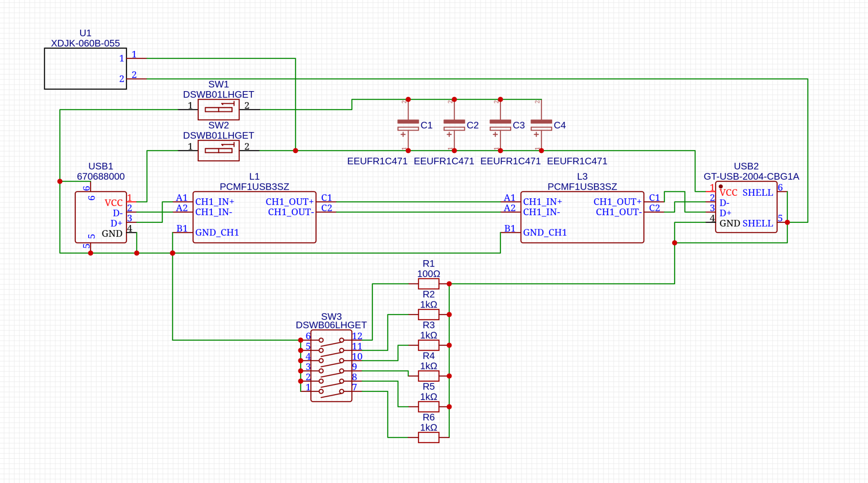
Task: Select the L1 PCMF1USB3SZ filter block
Action: [x=254, y=217]
